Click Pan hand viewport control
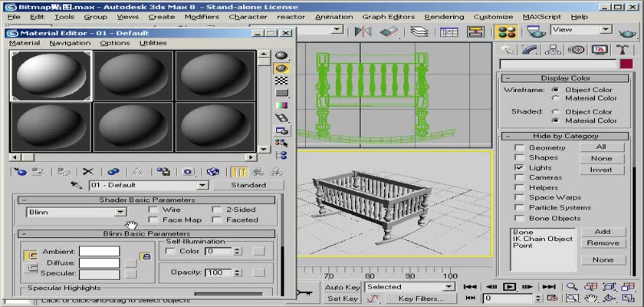This screenshot has height=307, width=644. 590,298
